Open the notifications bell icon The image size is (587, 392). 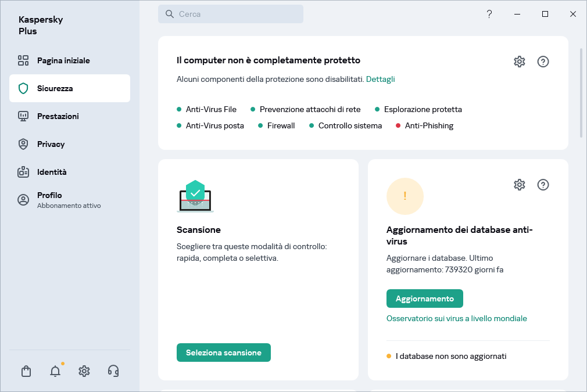[x=55, y=371]
